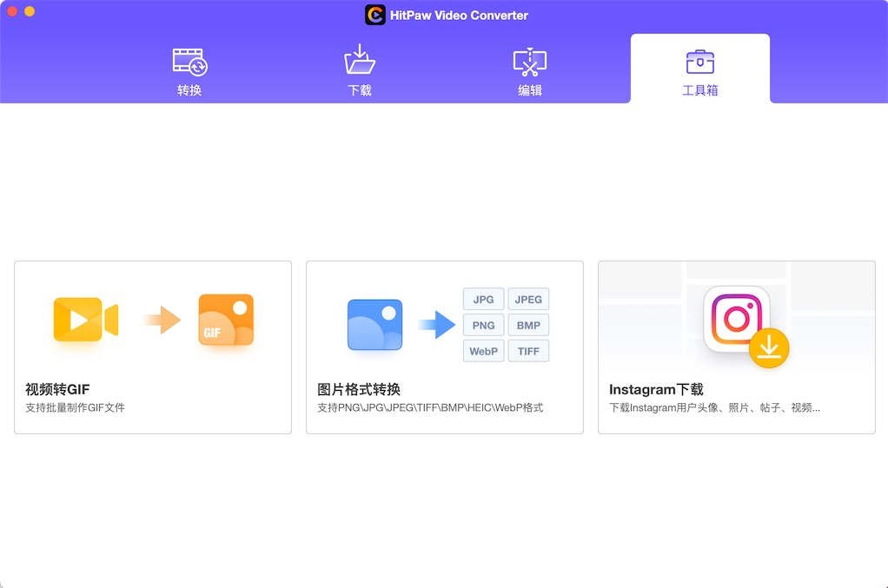Open the 图片格式转换 tool title
The width and height of the screenshot is (888, 588).
(x=359, y=389)
